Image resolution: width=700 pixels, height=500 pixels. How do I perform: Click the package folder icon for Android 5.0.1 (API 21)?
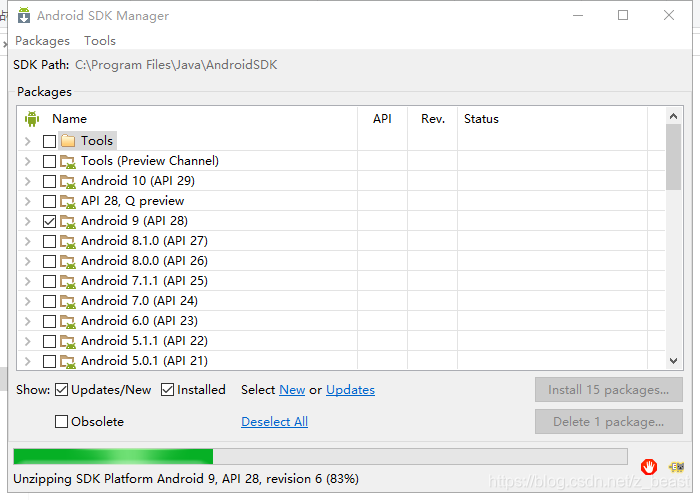pyautogui.click(x=68, y=362)
